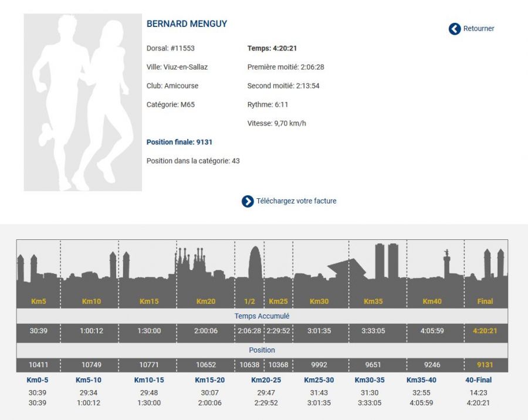Click position value 10749
528x420 pixels.
pyautogui.click(x=92, y=365)
